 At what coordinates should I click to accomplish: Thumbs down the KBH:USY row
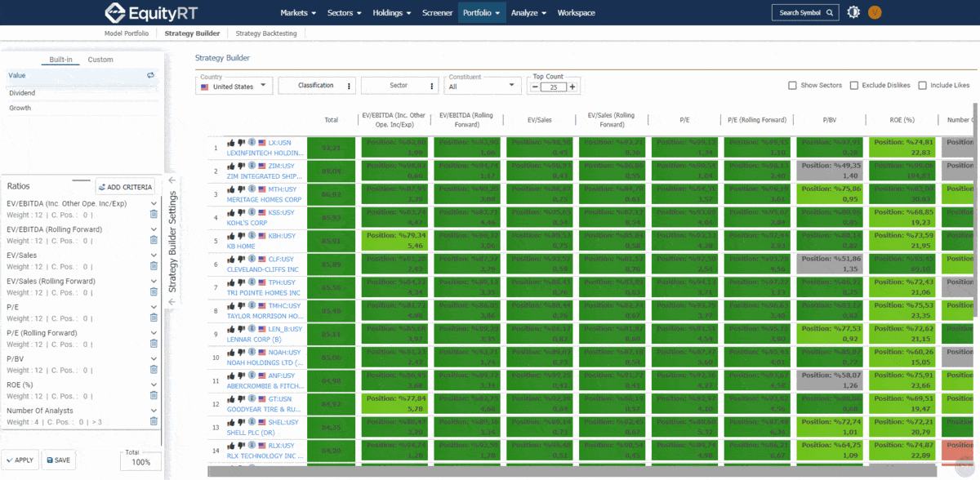(x=242, y=236)
